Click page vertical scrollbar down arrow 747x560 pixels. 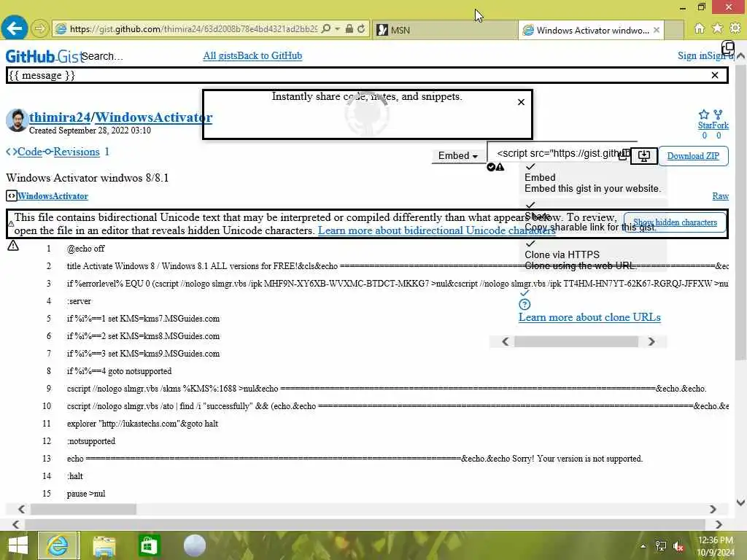point(741,502)
